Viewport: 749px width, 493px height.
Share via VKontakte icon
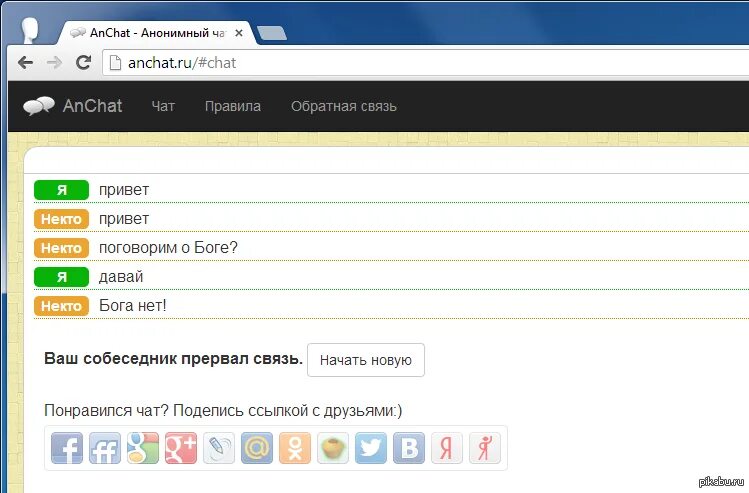pyautogui.click(x=409, y=448)
